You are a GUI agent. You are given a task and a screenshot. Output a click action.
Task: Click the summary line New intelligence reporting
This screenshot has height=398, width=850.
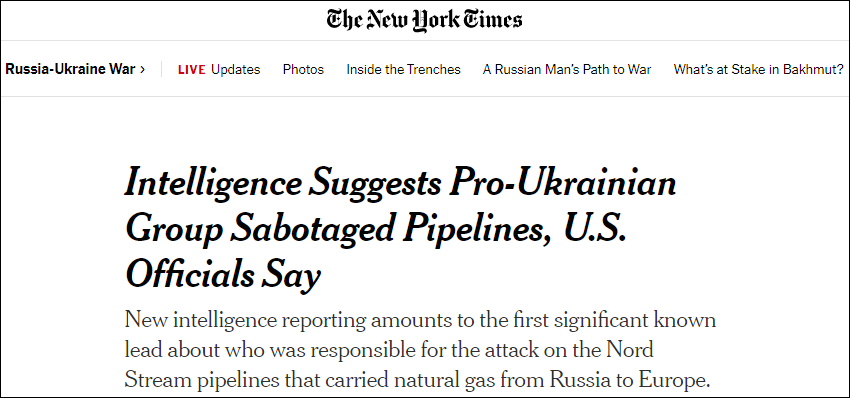point(420,320)
